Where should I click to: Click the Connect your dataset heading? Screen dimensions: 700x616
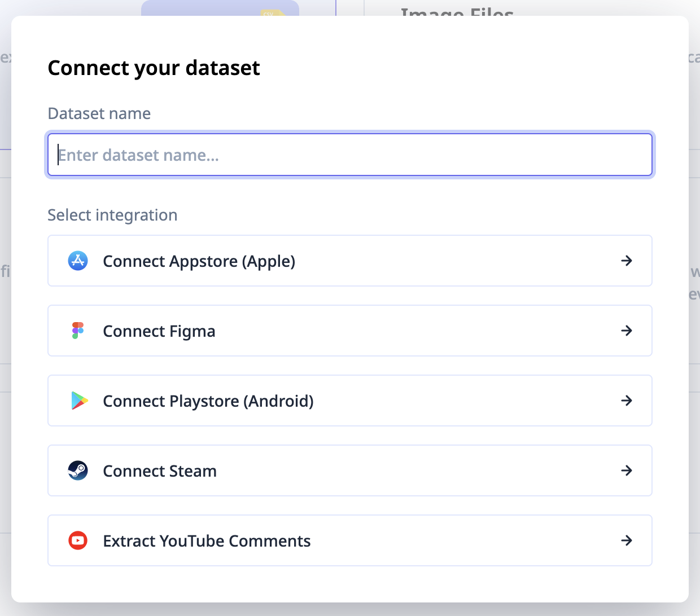coord(154,68)
